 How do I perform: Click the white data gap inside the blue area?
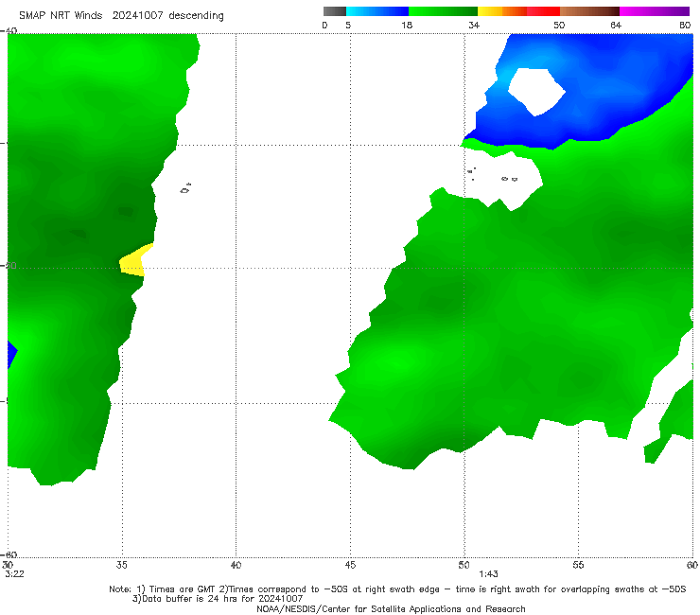point(536,92)
